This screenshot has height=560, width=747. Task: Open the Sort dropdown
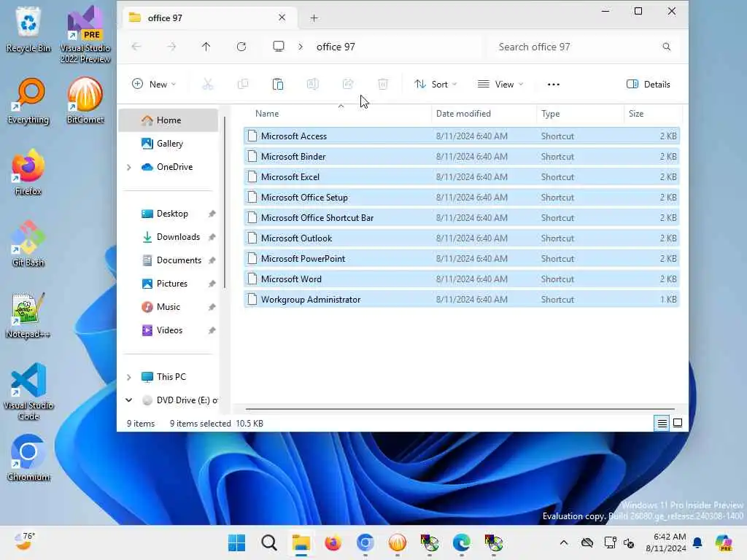pyautogui.click(x=436, y=85)
